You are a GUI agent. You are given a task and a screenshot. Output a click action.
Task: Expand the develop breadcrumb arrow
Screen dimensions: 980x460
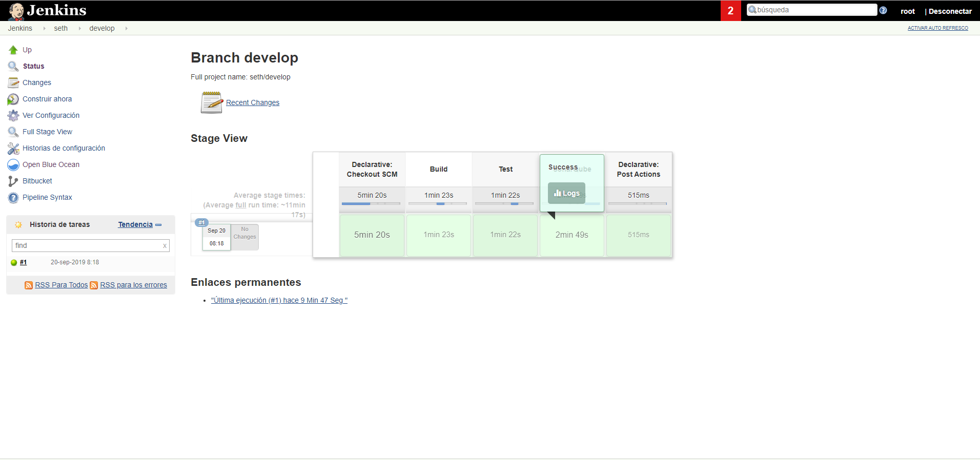[x=126, y=28]
